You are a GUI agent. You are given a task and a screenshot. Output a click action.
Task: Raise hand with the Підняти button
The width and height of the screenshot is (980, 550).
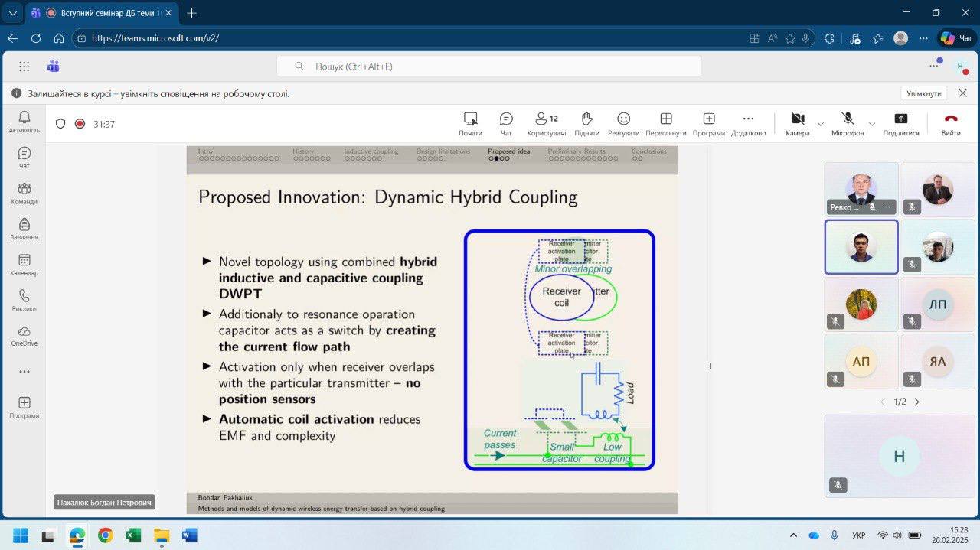tap(586, 123)
